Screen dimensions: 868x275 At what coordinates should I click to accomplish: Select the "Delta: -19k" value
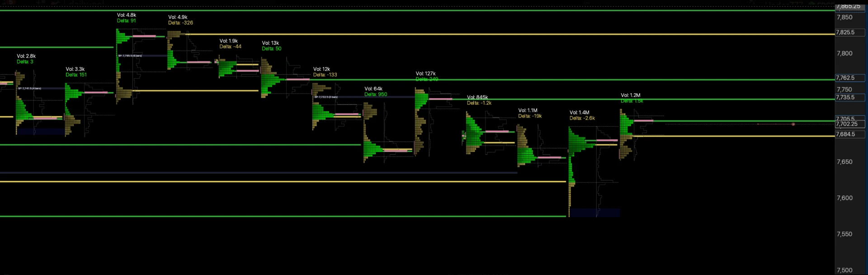pos(530,116)
